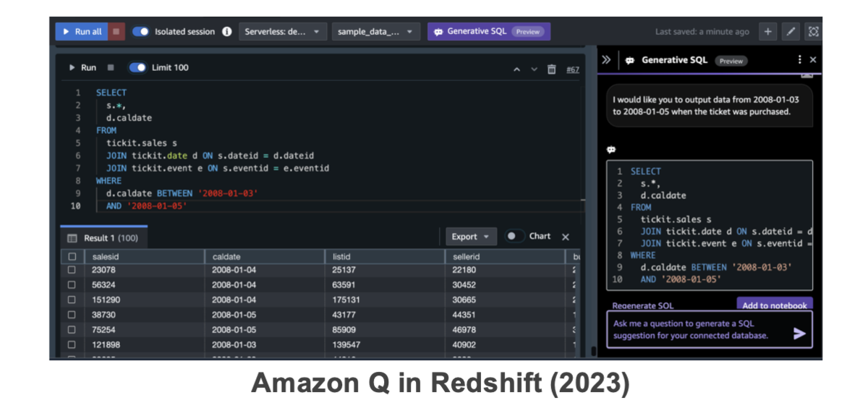Collapse the Generative SQL panel with double chevron
Image resolution: width=868 pixels, height=416 pixels.
pos(607,60)
